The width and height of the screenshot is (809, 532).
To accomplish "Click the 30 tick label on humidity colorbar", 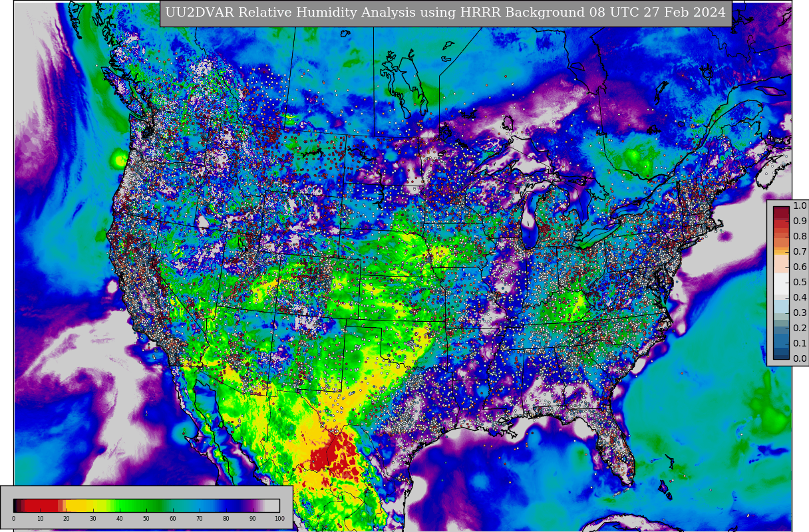I will pos(93,519).
